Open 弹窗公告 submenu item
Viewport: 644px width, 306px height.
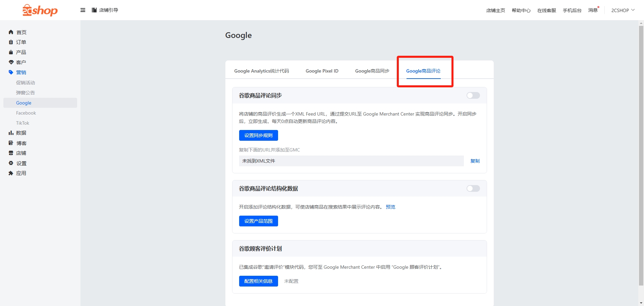click(25, 93)
